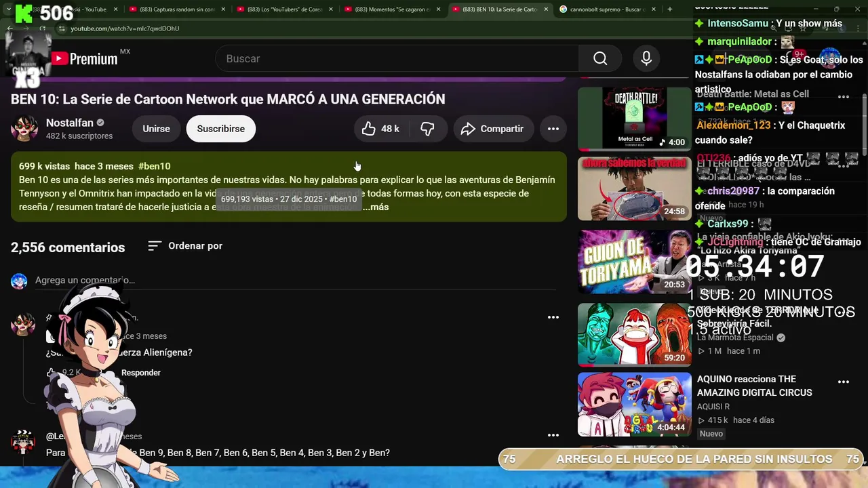Click the 'La Marmota Espacial' channel name
Viewport: 868px width, 488px height.
pyautogui.click(x=735, y=338)
